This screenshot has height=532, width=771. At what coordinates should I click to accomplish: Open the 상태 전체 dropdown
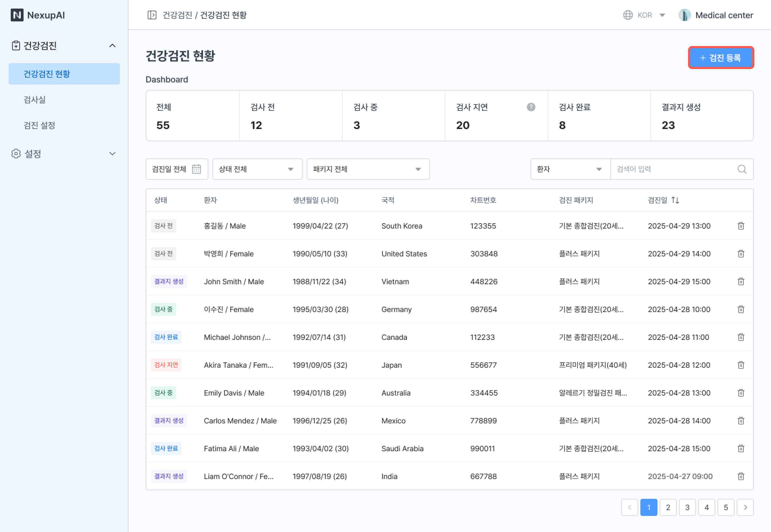257,169
